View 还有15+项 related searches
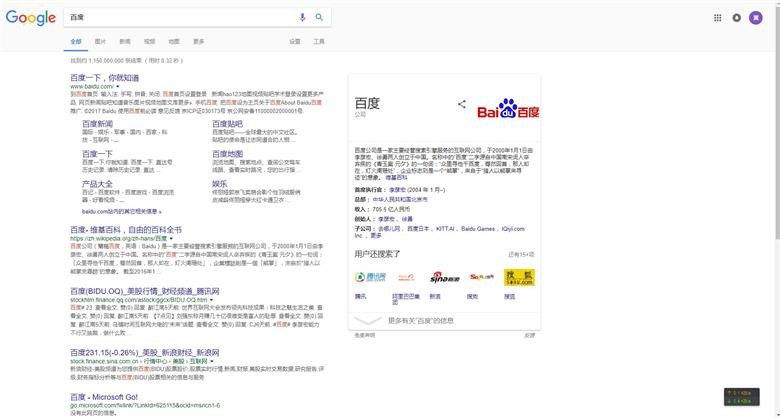This screenshot has width=780, height=418. pos(521,255)
